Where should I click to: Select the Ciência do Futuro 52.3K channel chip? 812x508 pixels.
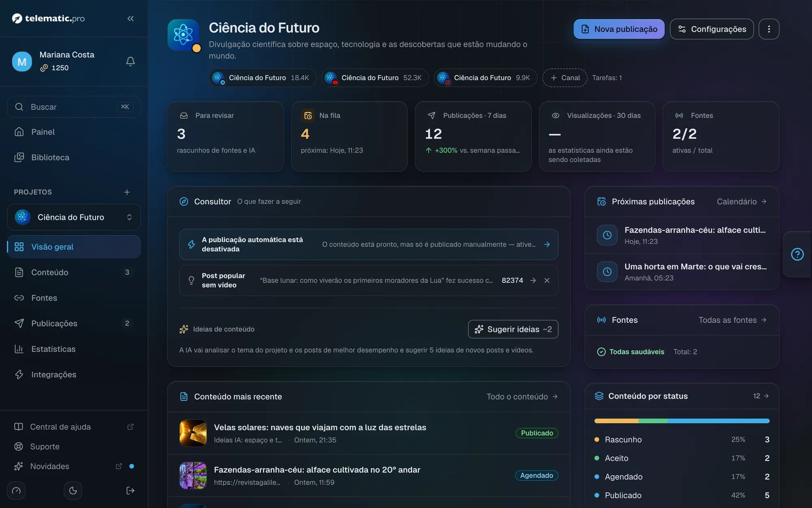[375, 78]
